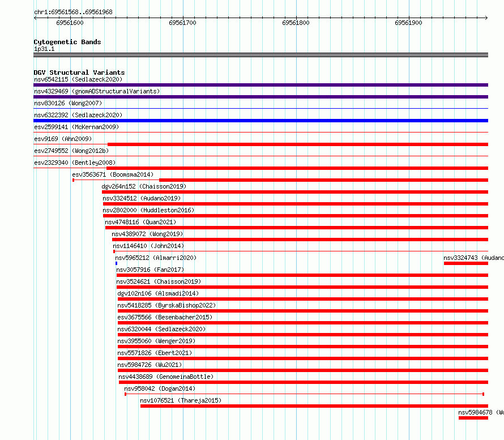
Task: Select esv3563671 (Boomsma2014) label
Action: point(113,174)
